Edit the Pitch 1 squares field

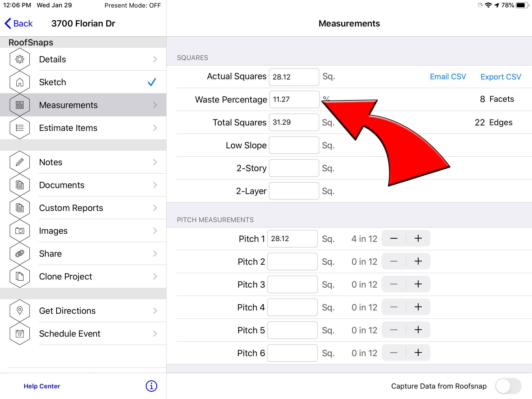292,238
